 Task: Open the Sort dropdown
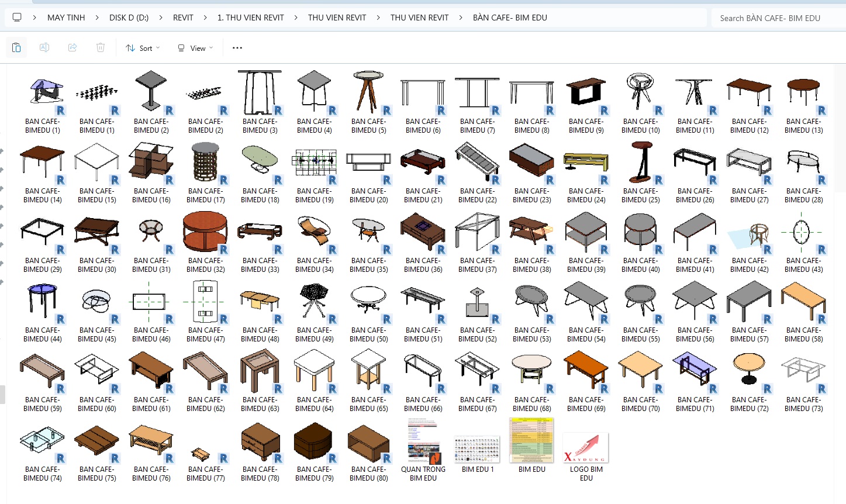point(143,48)
